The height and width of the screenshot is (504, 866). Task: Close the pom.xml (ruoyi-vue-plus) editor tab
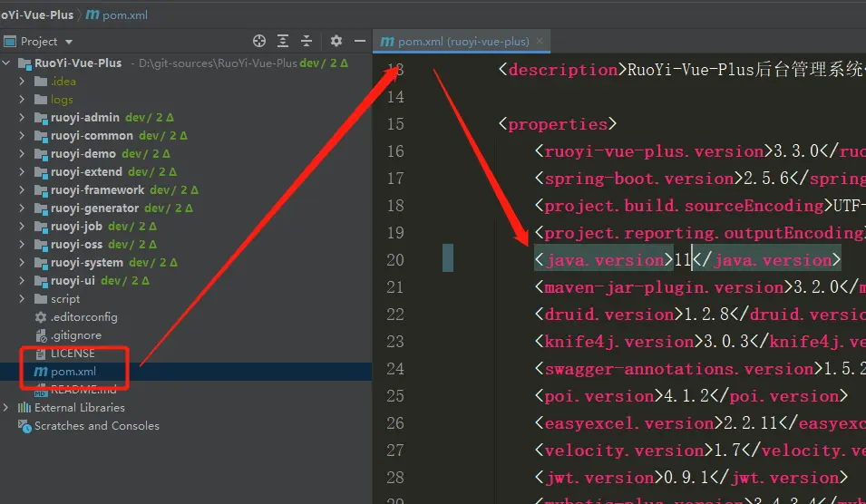pos(540,41)
